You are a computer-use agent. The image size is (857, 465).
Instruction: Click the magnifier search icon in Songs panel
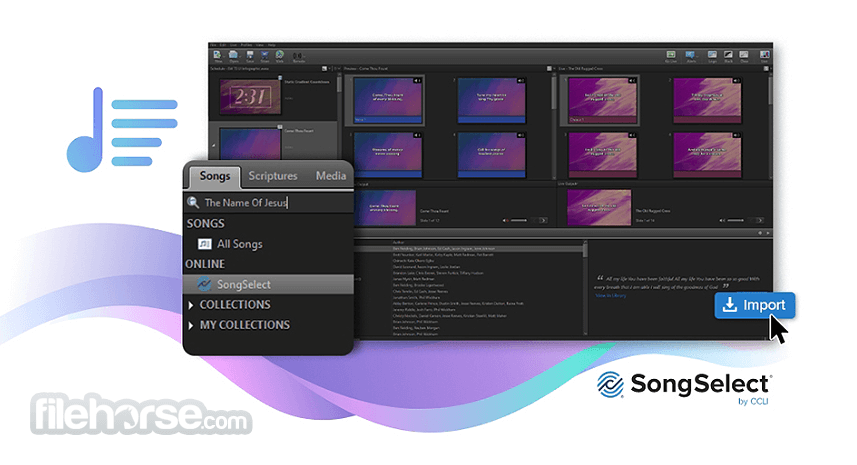click(192, 202)
